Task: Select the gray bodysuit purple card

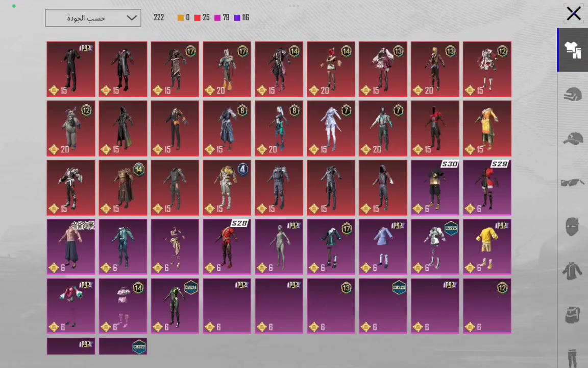Action: 279,247
